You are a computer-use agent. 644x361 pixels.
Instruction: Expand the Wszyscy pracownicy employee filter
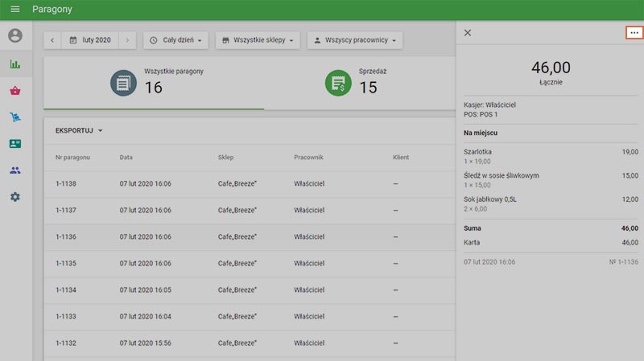(x=354, y=39)
